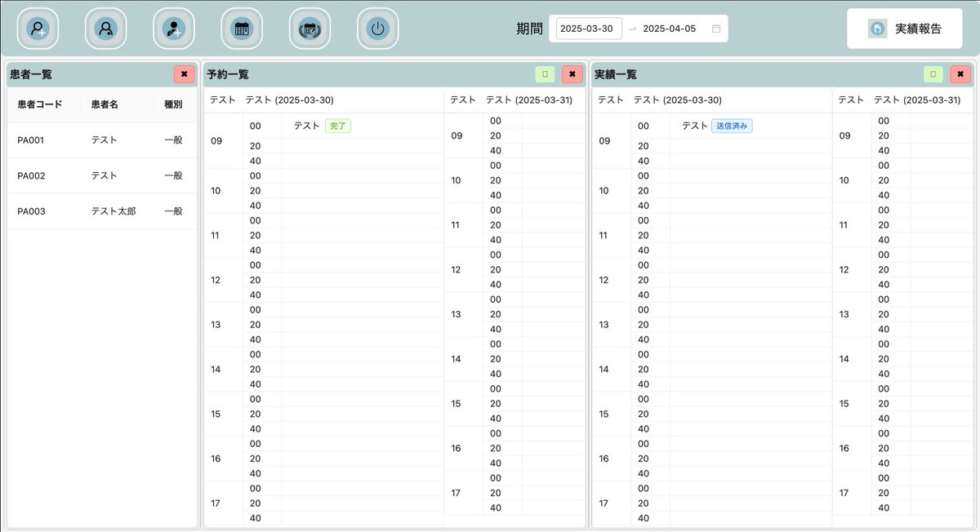Image resolution: width=980 pixels, height=532 pixels.
Task: Click テスト name in PA002 row
Action: (x=104, y=175)
